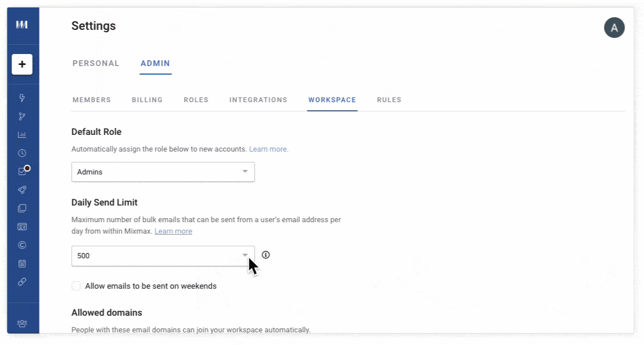
Task: Open the team people icon
Action: pyautogui.click(x=22, y=324)
